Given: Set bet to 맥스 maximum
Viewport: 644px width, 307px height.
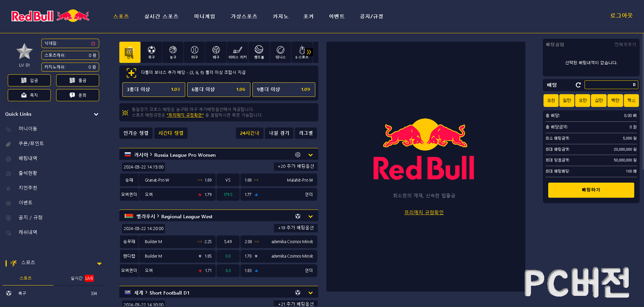Looking at the screenshot, I should tap(631, 100).
